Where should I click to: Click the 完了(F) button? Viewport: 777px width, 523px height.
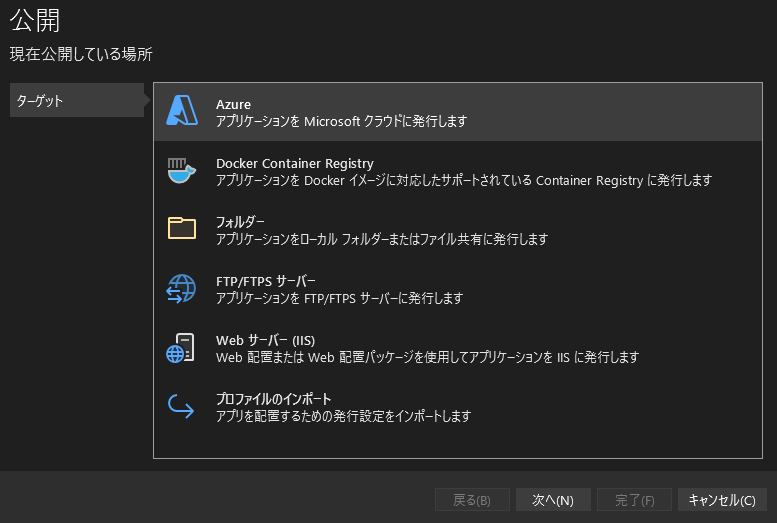coord(634,500)
